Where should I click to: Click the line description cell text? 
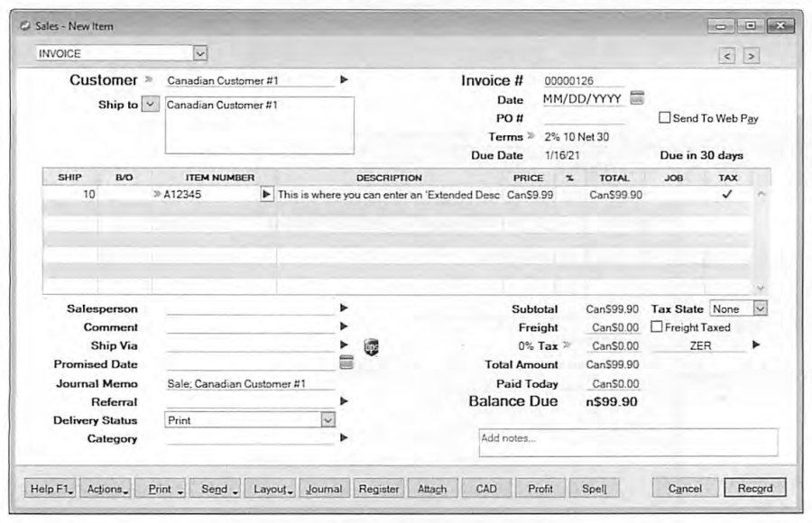388,195
